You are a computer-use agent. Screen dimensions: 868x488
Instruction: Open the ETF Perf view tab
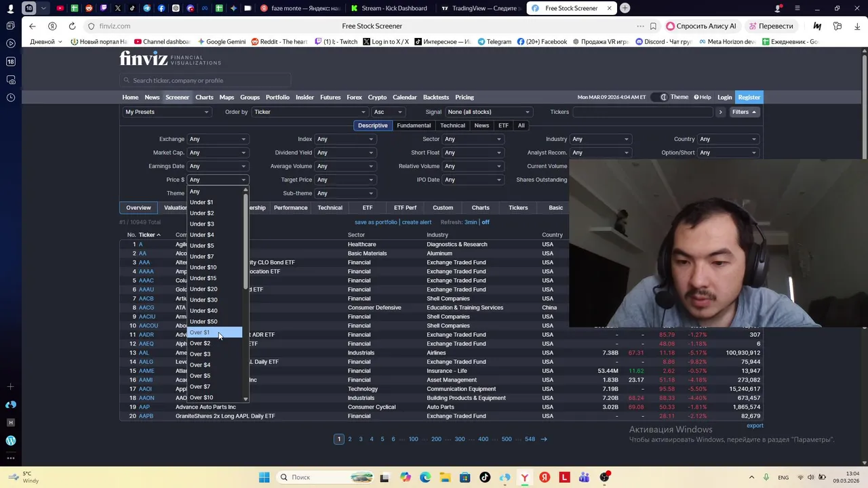click(405, 207)
